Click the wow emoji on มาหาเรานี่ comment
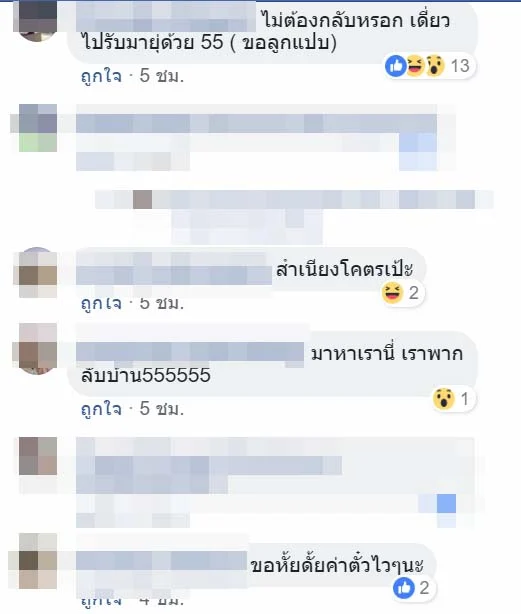This screenshot has width=521, height=614. pos(444,399)
